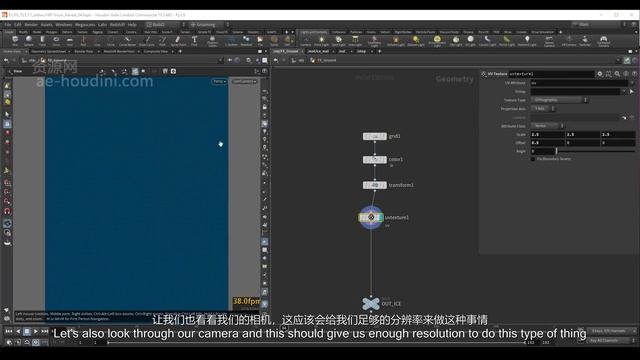The height and width of the screenshot is (360, 640).
Task: Open the Build desktop dropdown
Action: [x=165, y=24]
